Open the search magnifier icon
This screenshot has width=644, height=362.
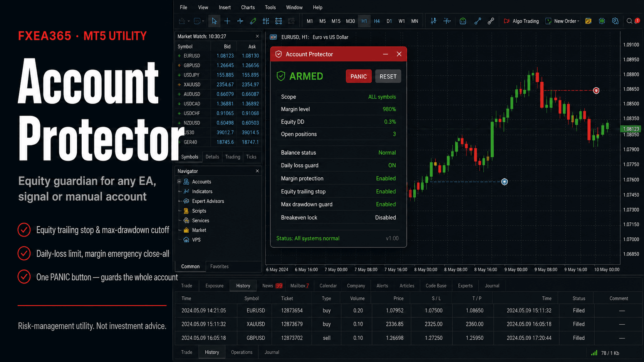tap(629, 21)
